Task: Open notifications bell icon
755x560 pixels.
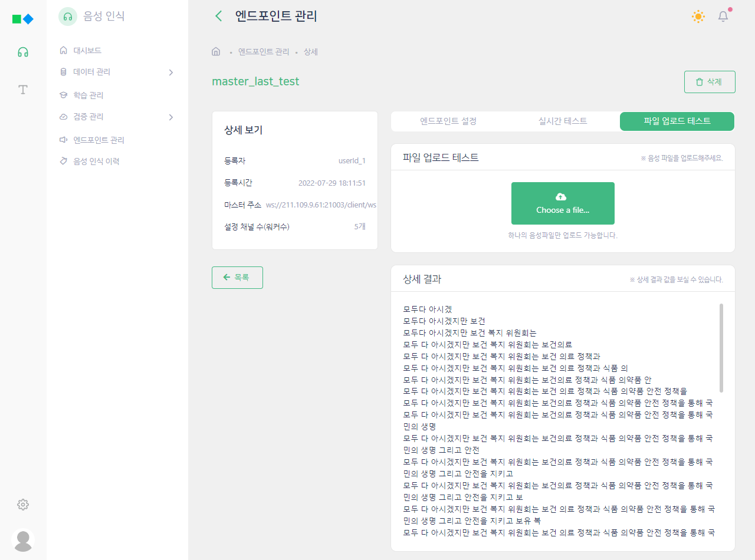Action: point(723,17)
